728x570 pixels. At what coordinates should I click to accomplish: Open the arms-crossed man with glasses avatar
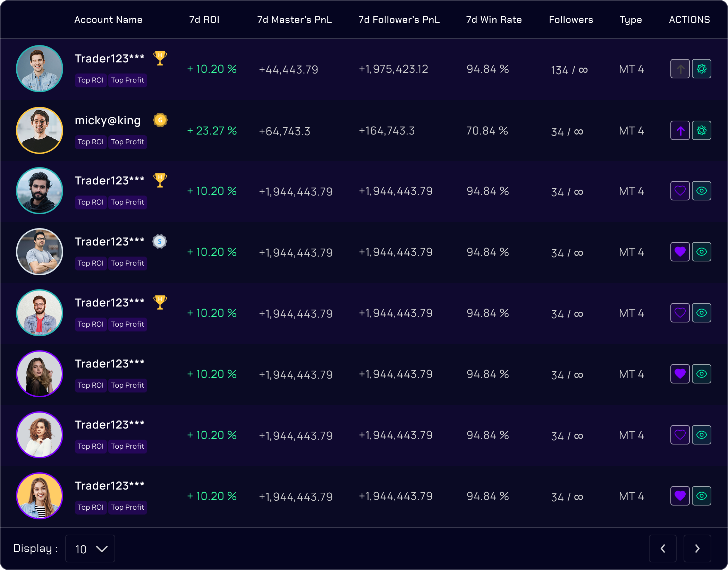coord(40,252)
